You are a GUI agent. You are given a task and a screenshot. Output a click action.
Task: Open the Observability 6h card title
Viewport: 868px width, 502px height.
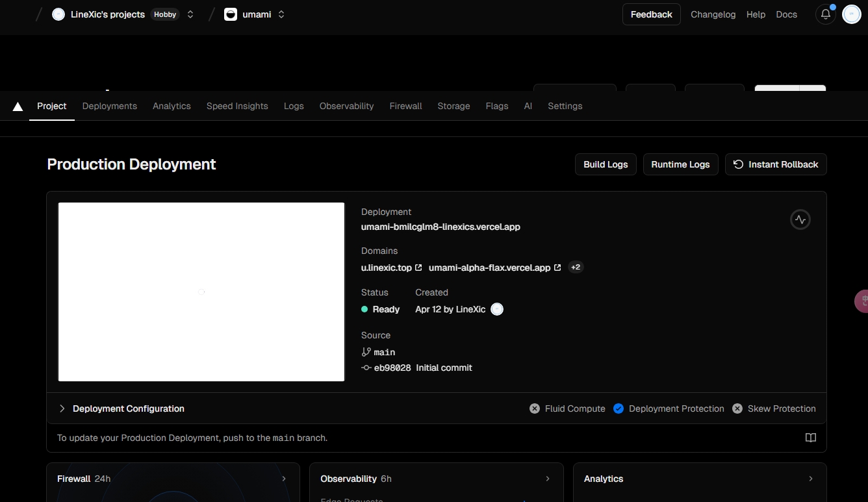[x=356, y=479]
